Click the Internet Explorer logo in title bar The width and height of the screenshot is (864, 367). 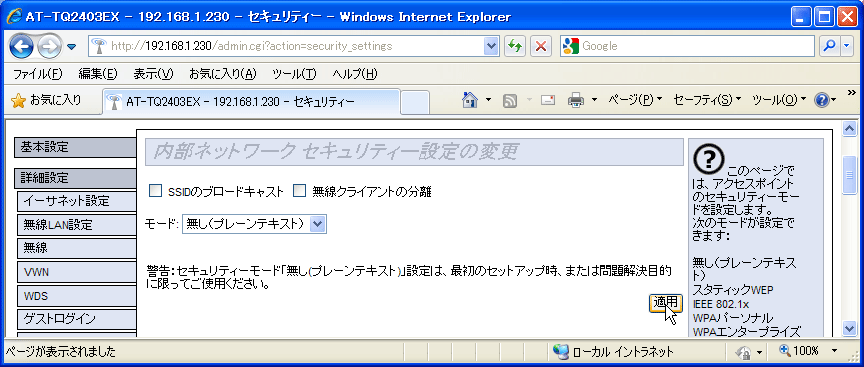[14, 17]
